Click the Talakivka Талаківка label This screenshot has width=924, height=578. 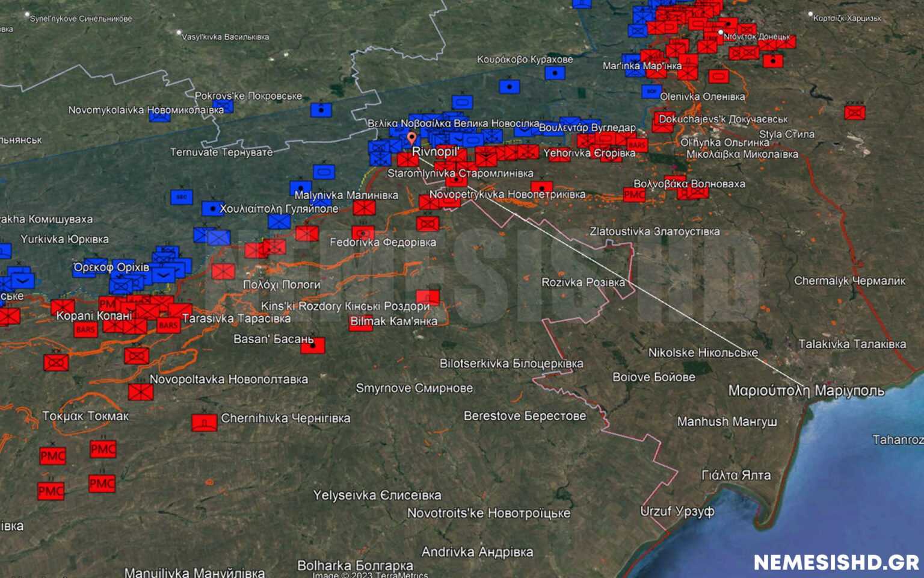point(852,344)
